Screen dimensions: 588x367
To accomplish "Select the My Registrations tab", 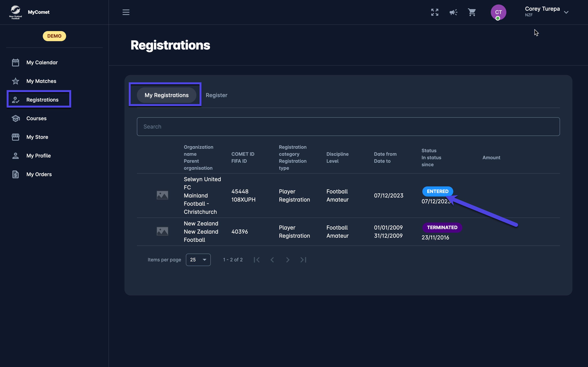I will point(166,95).
